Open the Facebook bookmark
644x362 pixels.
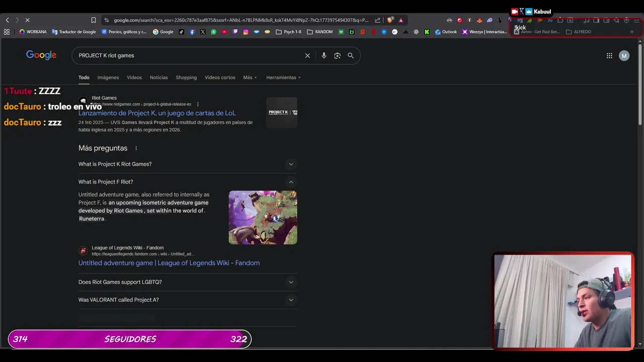pos(192,32)
